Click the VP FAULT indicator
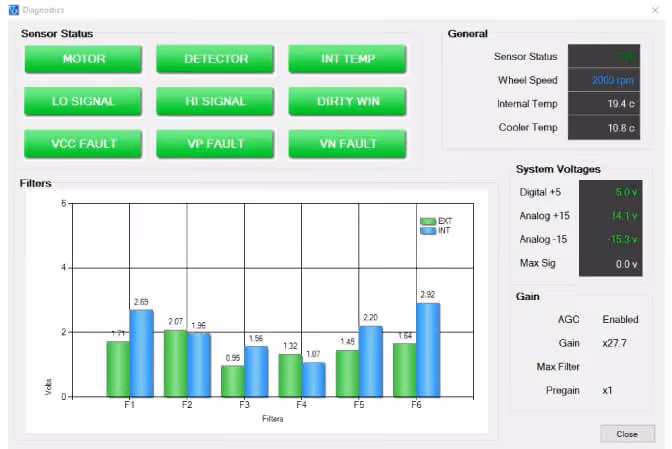The image size is (672, 449). click(x=215, y=144)
